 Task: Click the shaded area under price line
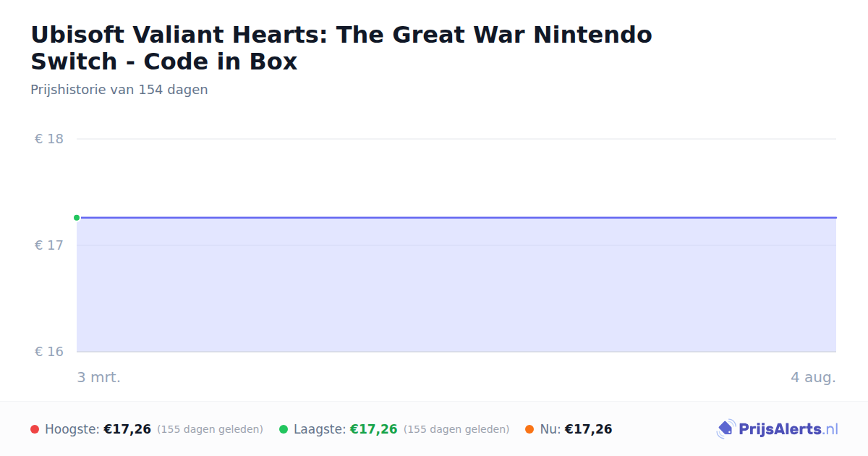[456, 285]
